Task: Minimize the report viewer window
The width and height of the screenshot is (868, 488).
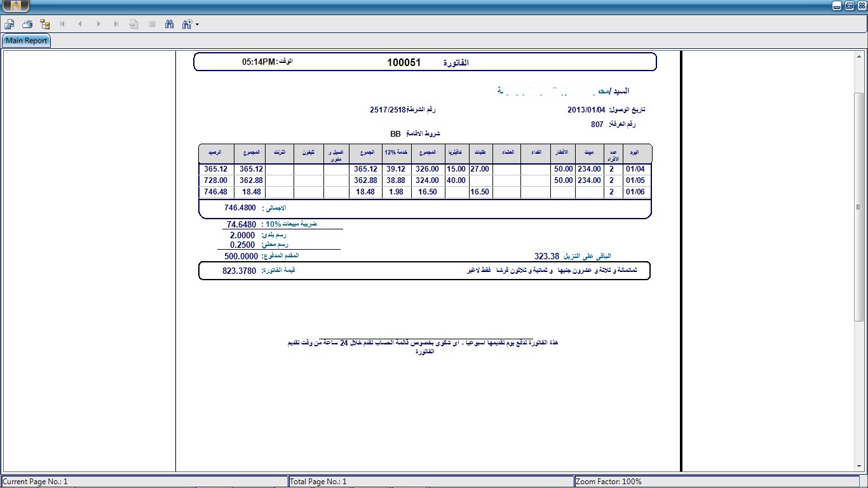Action: (837, 6)
